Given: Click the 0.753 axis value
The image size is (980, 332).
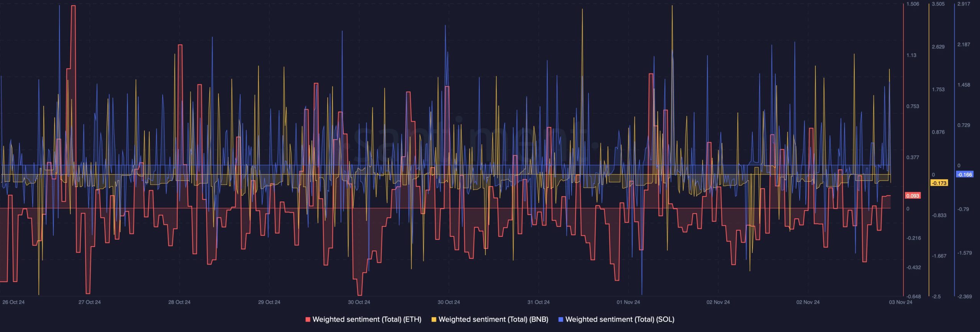Looking at the screenshot, I should tap(913, 106).
